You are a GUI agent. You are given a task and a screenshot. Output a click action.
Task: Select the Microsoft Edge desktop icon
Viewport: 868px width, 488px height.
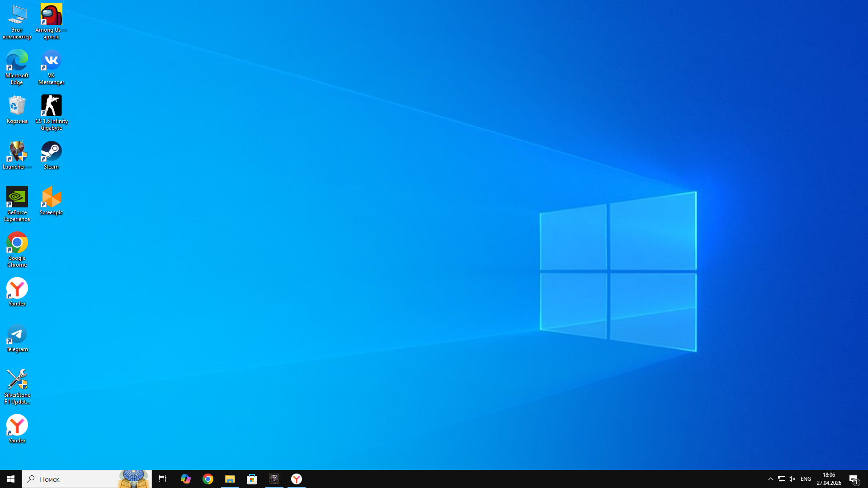(17, 61)
